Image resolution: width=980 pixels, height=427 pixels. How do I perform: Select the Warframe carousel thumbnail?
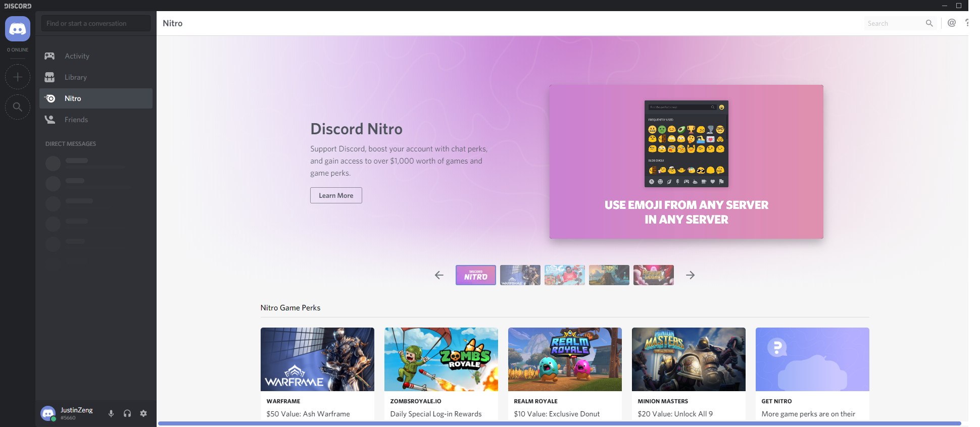tap(520, 275)
